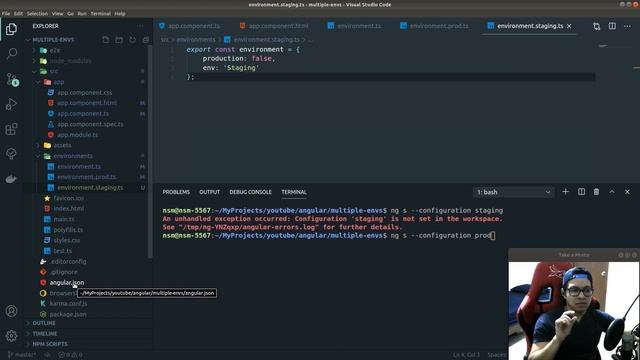This screenshot has width=640, height=360.
Task: Switch to OUTPUT panel tab
Action: 209,192
